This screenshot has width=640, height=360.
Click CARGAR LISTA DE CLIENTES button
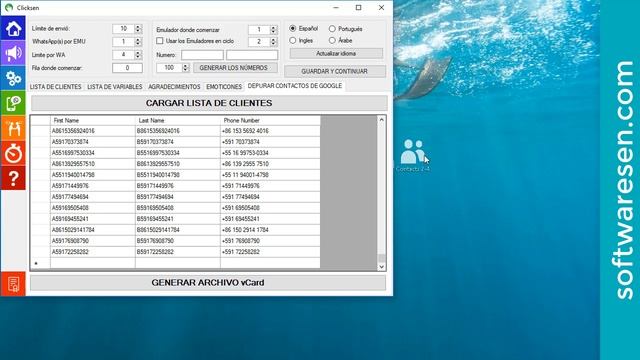coord(209,103)
